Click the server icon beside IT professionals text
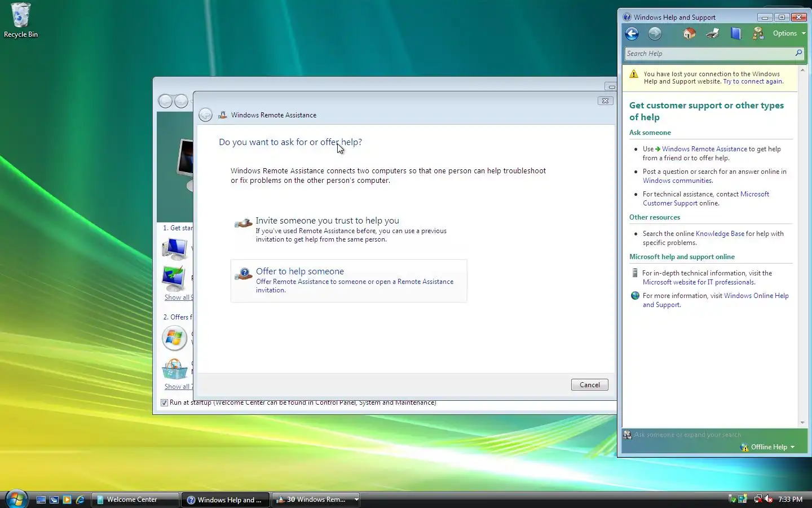This screenshot has height=508, width=812. [x=636, y=273]
